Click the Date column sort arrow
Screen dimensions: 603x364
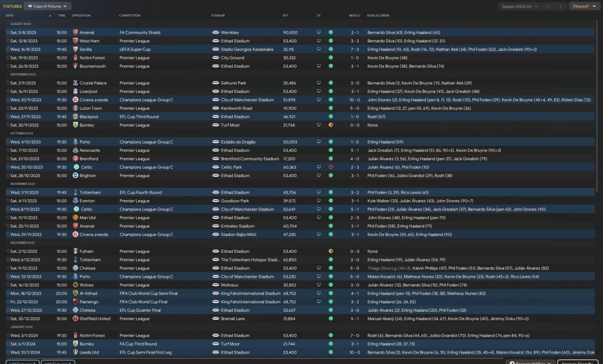coord(50,16)
